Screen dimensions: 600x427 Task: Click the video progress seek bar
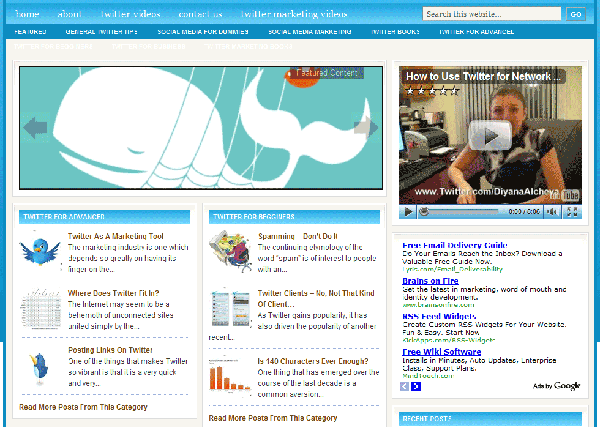tap(461, 211)
